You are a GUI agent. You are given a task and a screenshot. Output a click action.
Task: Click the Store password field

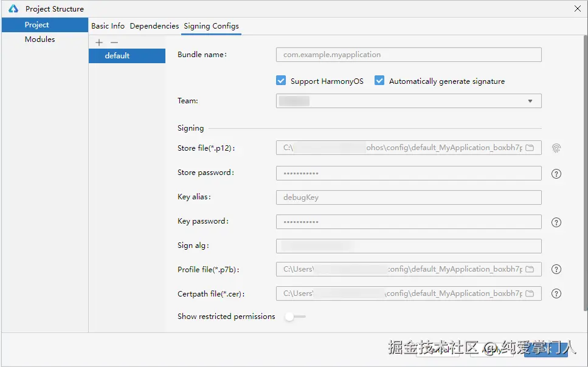409,173
